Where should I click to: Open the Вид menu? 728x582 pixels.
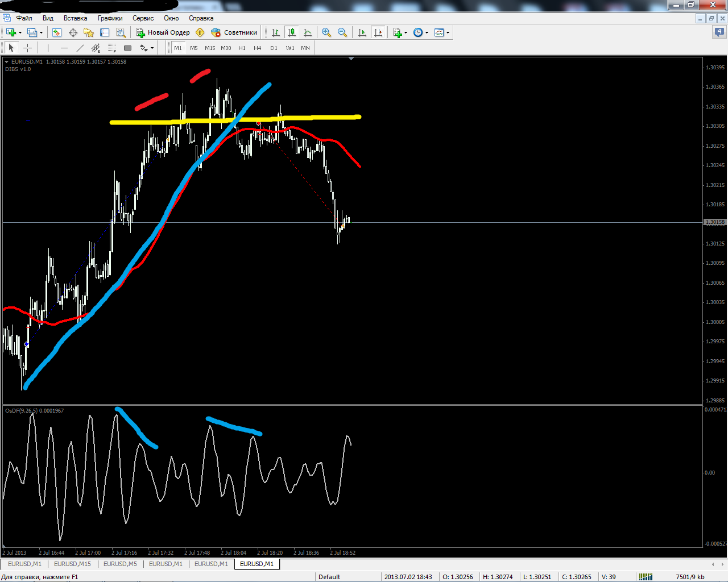[48, 18]
